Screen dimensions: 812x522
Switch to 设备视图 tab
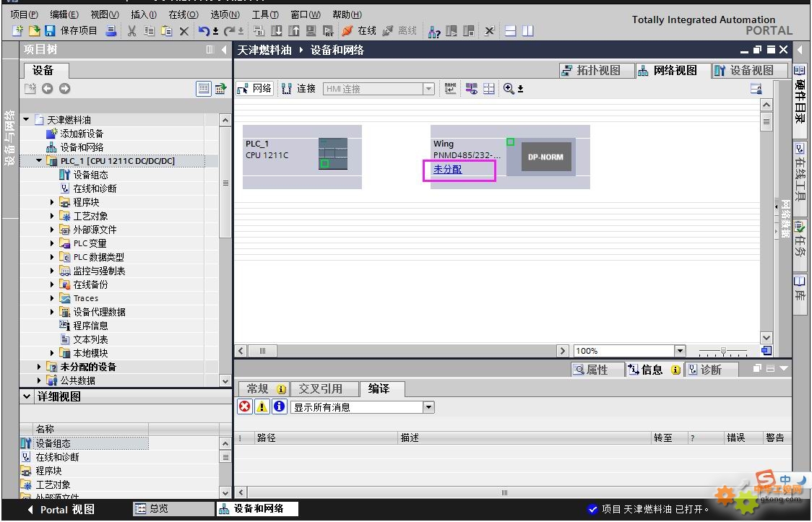(x=750, y=70)
